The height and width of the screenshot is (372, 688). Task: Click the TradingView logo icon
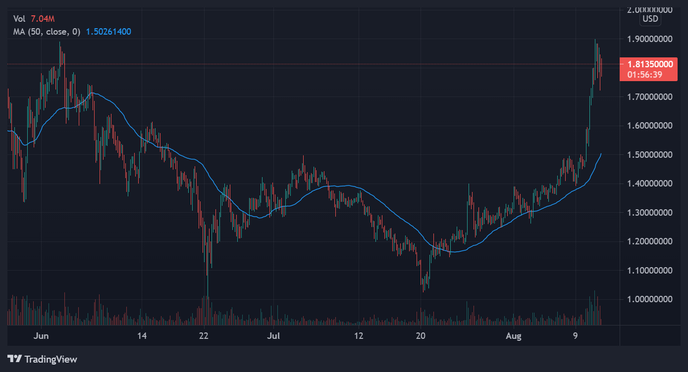14,359
